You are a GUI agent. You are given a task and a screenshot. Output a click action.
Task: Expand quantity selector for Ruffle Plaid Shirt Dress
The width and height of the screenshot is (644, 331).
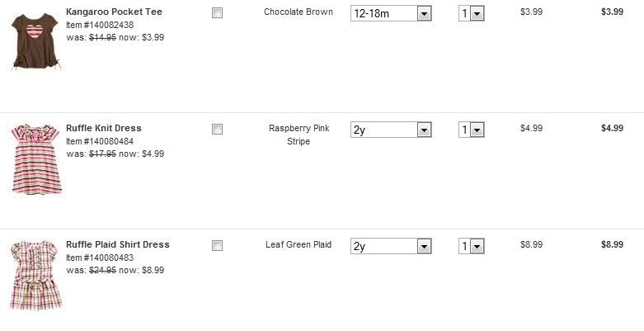click(x=472, y=247)
